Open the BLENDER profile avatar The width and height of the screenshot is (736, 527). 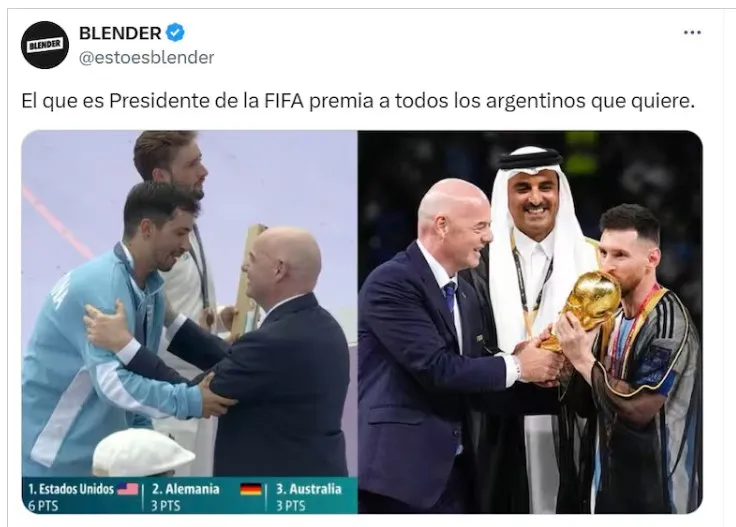(x=45, y=45)
